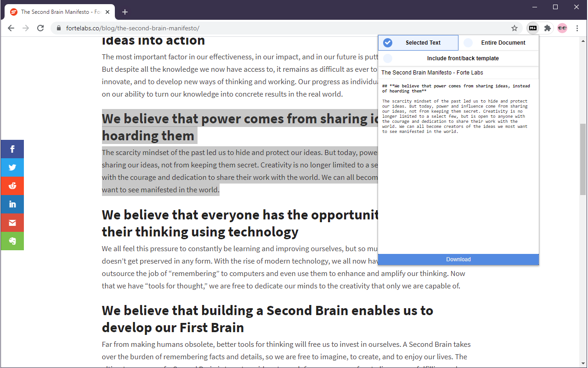Open Chrome's three-dot menu

coord(577,28)
